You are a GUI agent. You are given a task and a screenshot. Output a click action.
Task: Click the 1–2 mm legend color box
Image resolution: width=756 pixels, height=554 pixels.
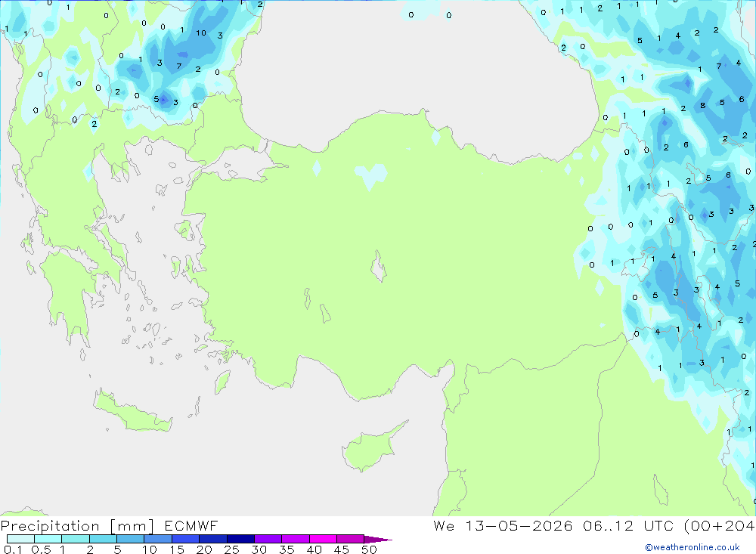[x=76, y=539]
